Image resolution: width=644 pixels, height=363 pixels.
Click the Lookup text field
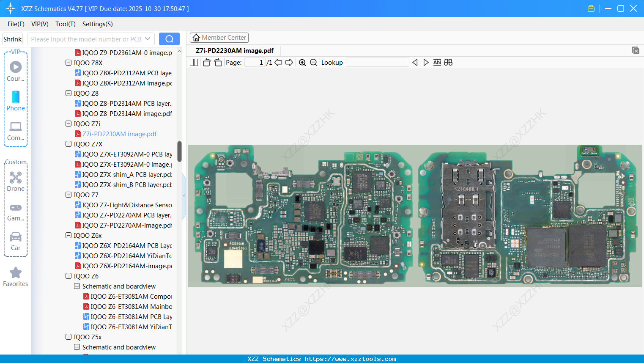click(378, 63)
